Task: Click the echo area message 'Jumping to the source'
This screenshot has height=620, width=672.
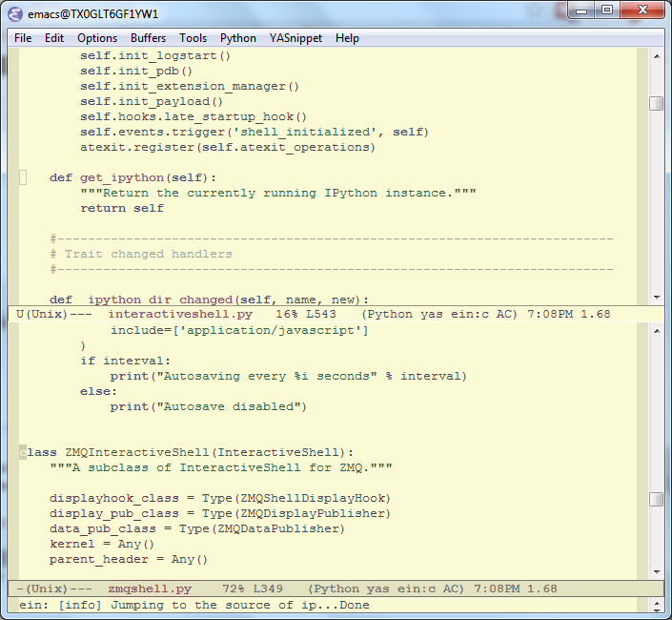Action: (194, 605)
